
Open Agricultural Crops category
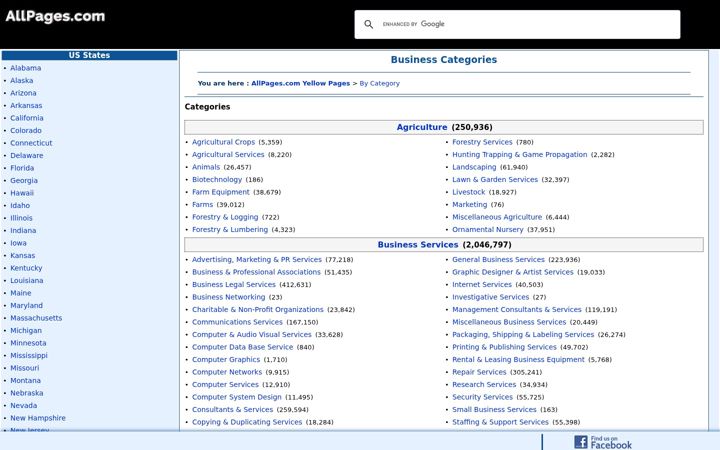coord(223,142)
